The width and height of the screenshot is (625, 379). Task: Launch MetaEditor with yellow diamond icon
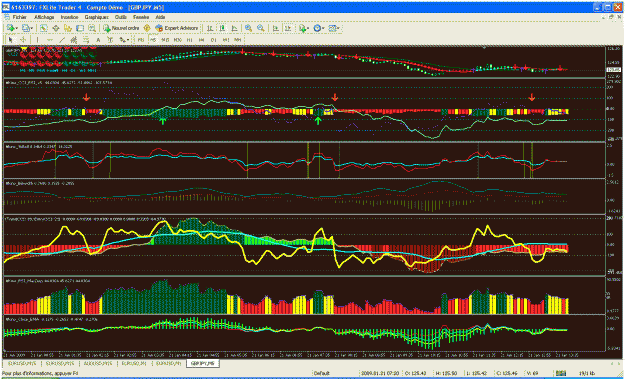(147, 28)
